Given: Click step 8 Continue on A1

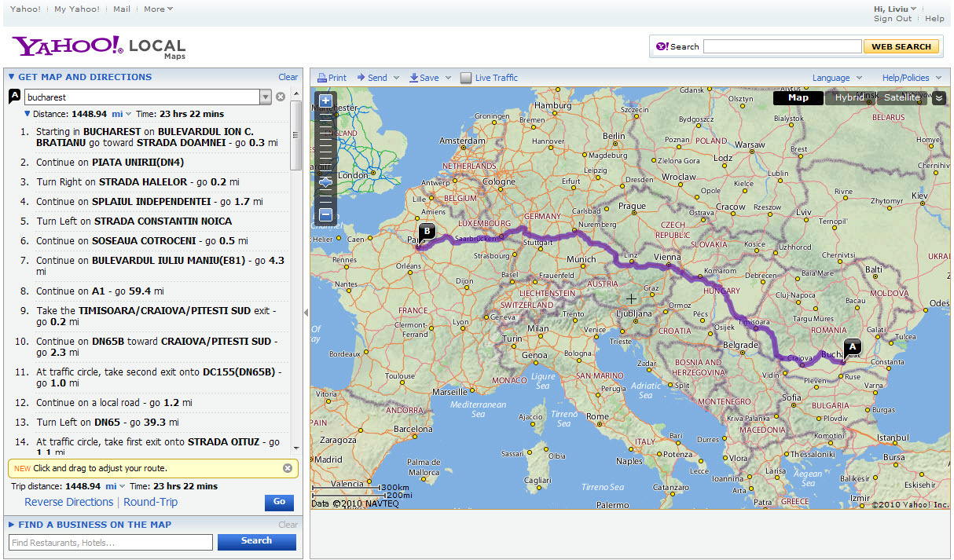Looking at the screenshot, I should coord(100,291).
